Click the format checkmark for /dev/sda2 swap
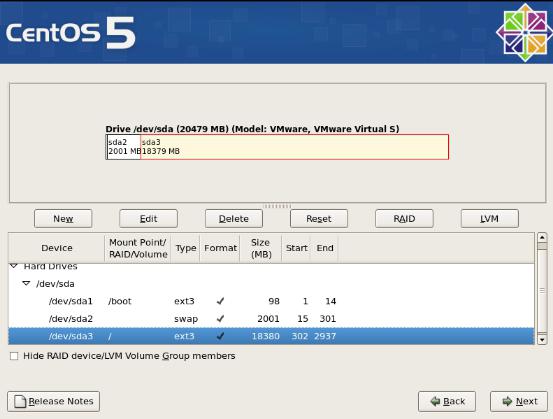The height and width of the screenshot is (419, 553). [220, 318]
